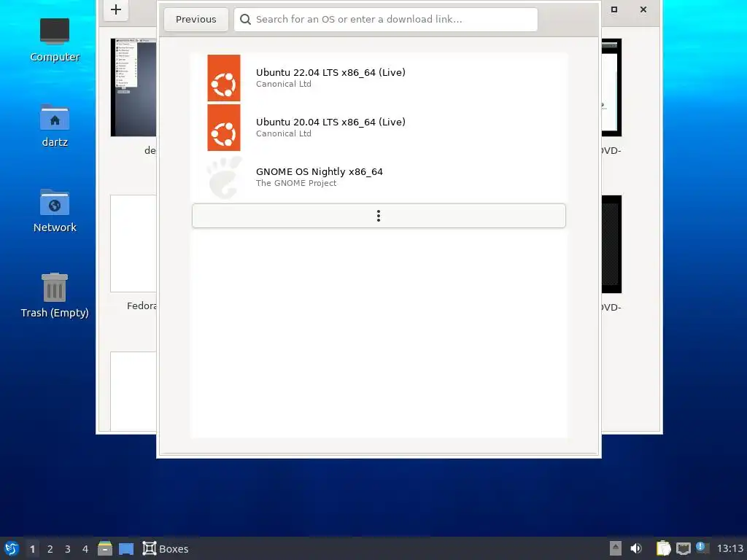Open the volume speaker tray icon
Screen dimensions: 747x560
[636, 548]
